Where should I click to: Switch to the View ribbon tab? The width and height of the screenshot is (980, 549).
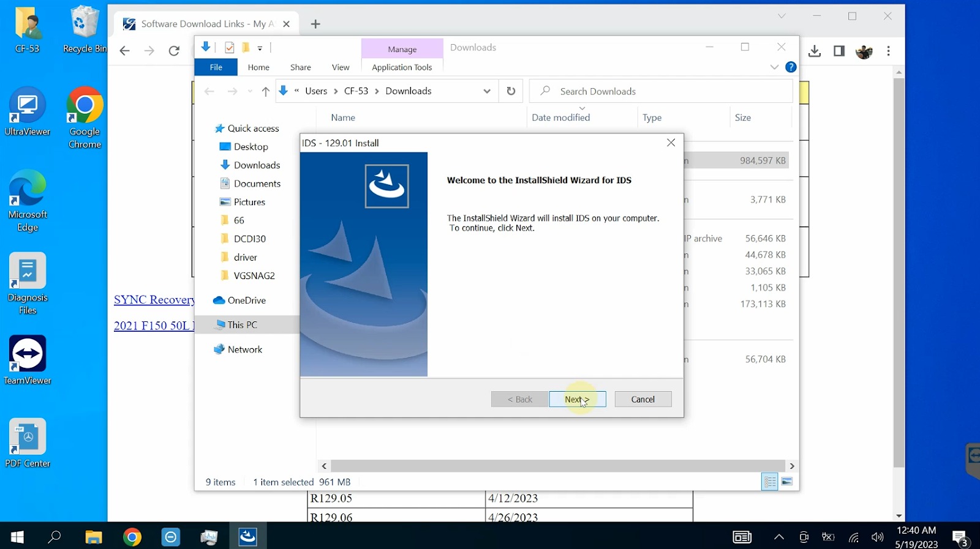click(341, 67)
